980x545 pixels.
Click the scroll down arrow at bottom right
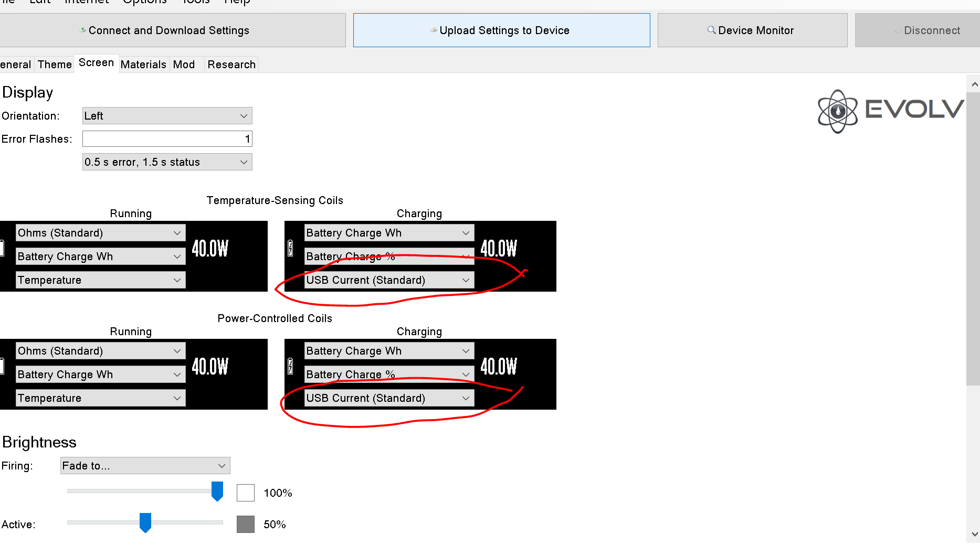pos(974,535)
